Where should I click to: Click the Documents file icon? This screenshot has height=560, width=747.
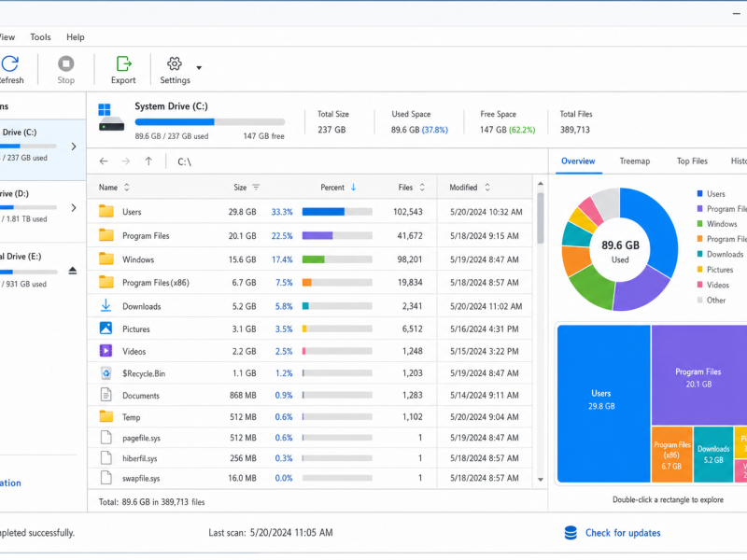[106, 395]
